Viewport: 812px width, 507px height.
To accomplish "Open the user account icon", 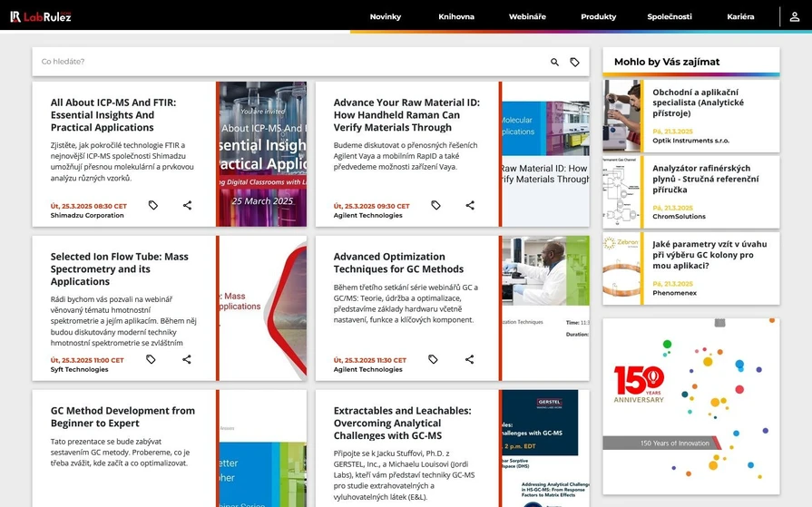I will (x=795, y=16).
